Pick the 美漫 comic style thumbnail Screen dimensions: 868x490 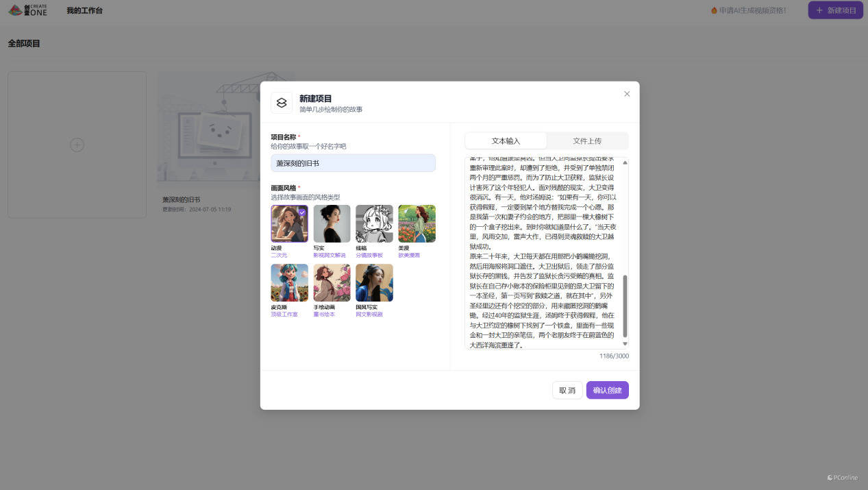pyautogui.click(x=417, y=223)
